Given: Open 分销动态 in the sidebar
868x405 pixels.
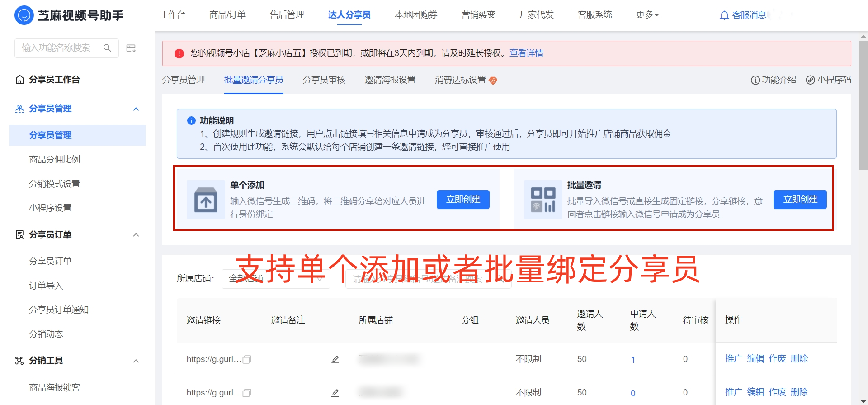Looking at the screenshot, I should [46, 334].
